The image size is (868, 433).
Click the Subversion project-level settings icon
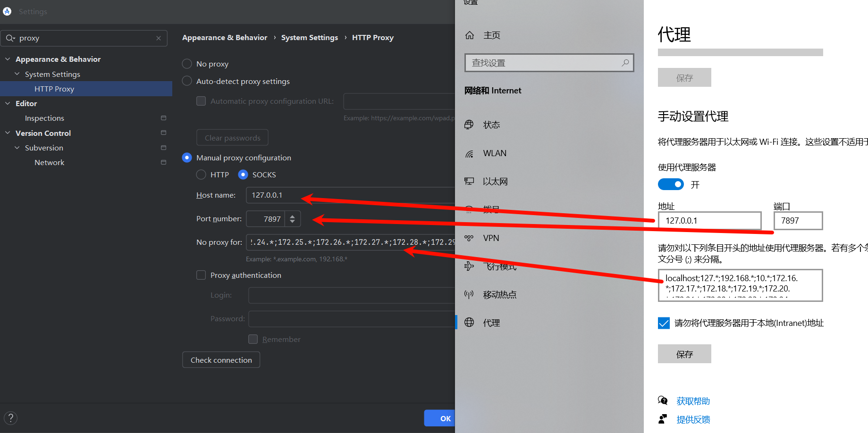click(x=163, y=148)
